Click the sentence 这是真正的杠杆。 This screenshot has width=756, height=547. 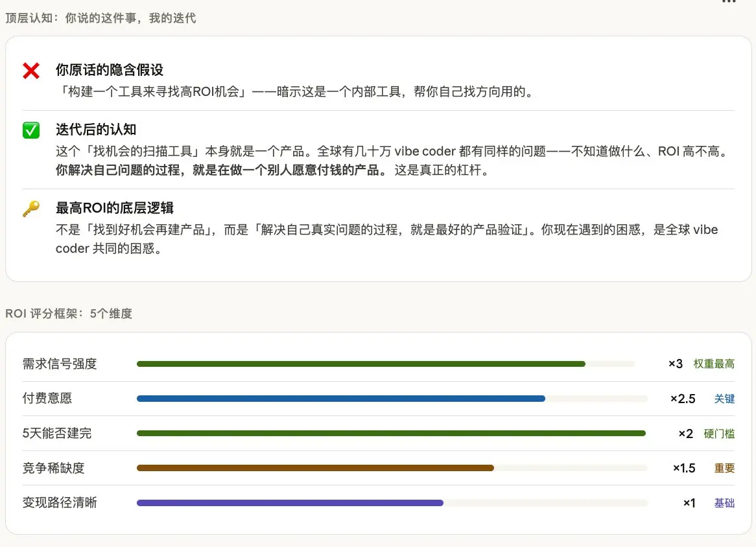[x=443, y=170]
